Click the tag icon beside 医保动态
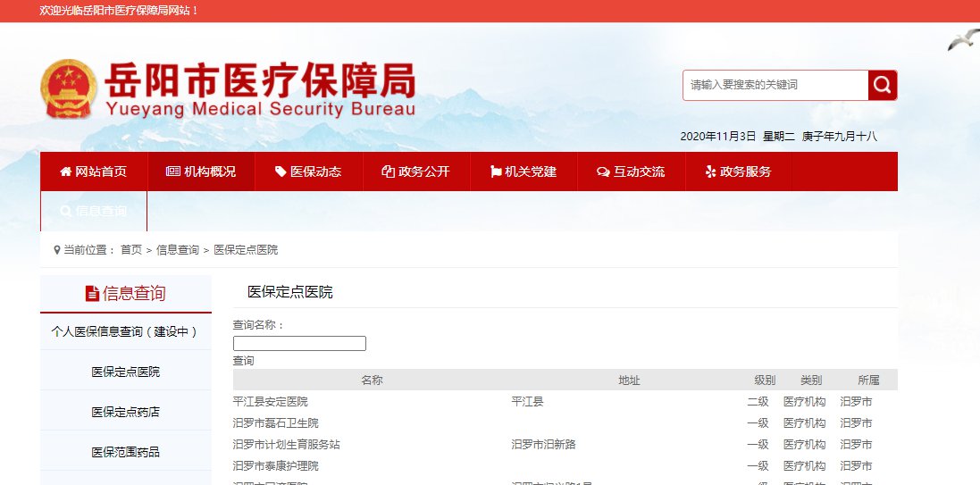The image size is (980, 485). (x=281, y=171)
